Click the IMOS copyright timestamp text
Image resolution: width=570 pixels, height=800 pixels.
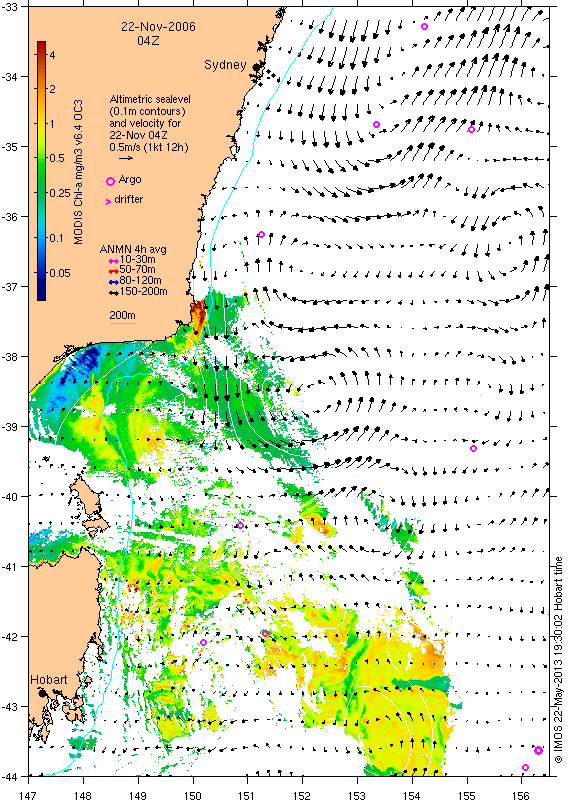559,660
